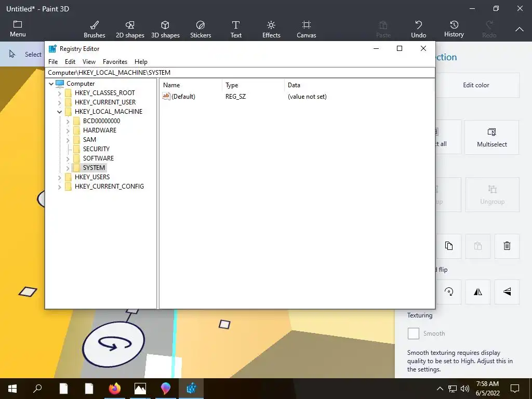Select the Text tool in Paint 3D
Screen dimensions: 532x399
pyautogui.click(x=236, y=29)
